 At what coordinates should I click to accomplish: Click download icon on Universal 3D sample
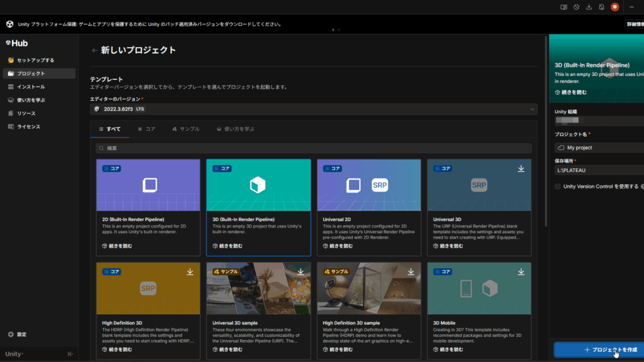click(301, 271)
